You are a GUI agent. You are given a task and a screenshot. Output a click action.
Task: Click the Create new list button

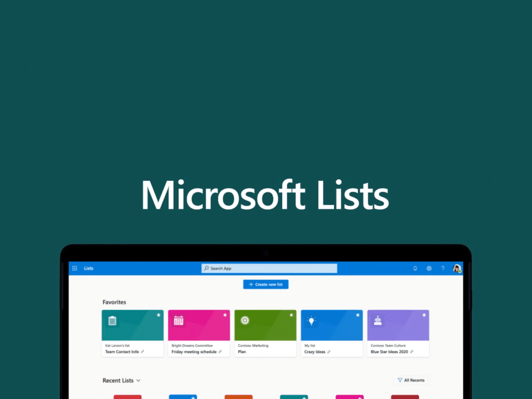point(265,284)
